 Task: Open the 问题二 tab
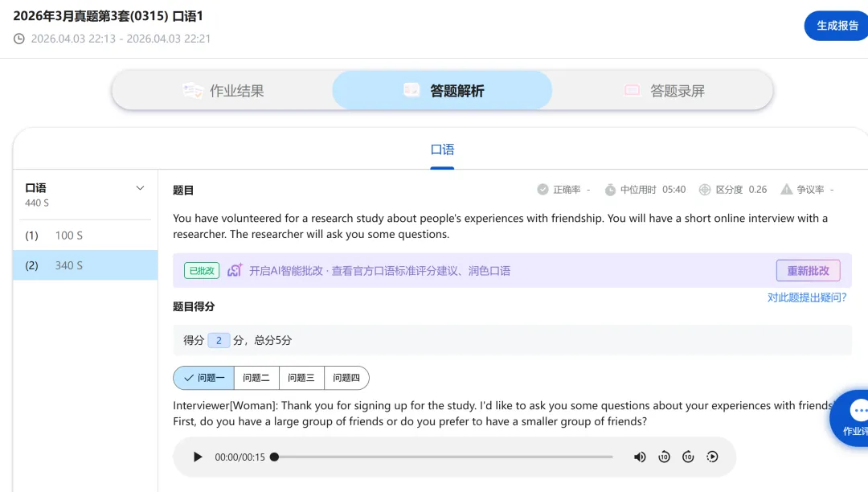(256, 378)
